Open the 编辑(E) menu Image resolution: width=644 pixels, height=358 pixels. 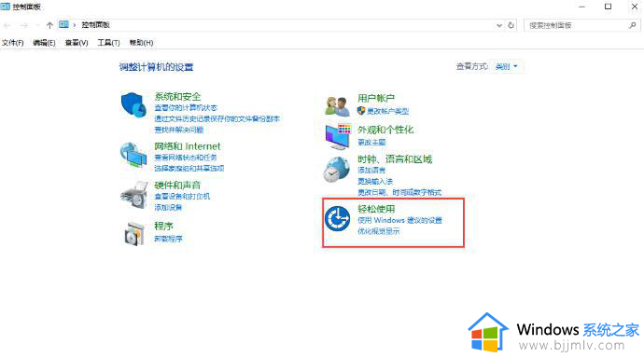click(x=44, y=43)
